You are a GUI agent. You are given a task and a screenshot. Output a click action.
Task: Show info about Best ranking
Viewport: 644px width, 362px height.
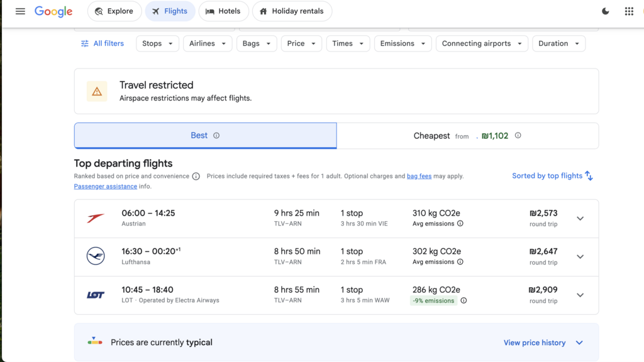tap(216, 136)
